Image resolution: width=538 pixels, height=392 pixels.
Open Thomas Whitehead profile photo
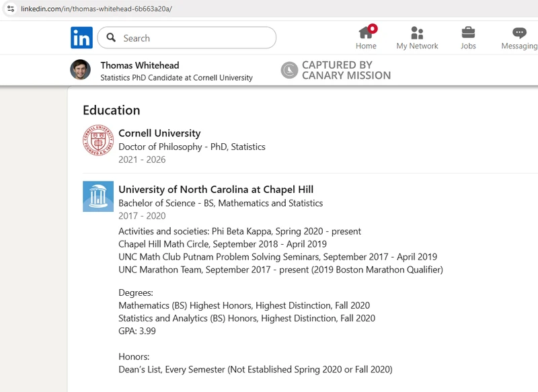pyautogui.click(x=80, y=70)
